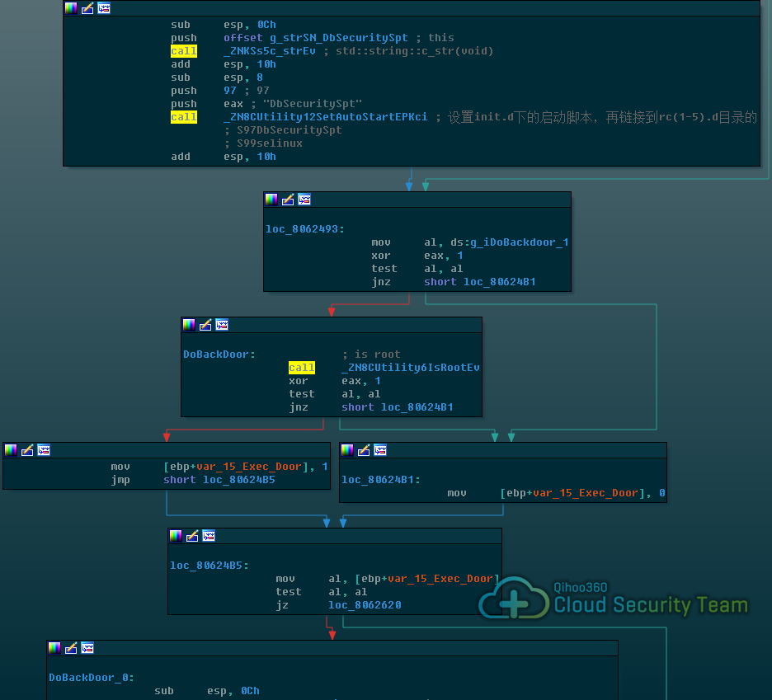The image size is (772, 700).
Task: Open the node color palette on the loc_8062493 block
Action: [271, 200]
